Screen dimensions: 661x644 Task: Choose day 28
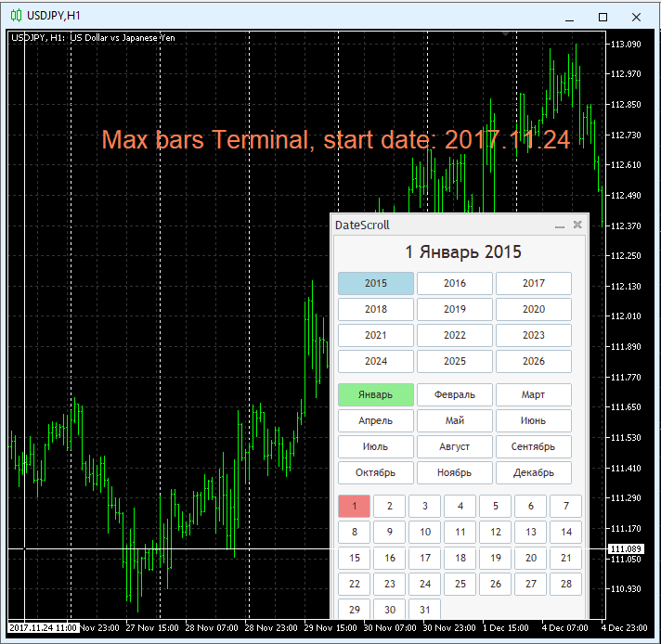click(566, 585)
